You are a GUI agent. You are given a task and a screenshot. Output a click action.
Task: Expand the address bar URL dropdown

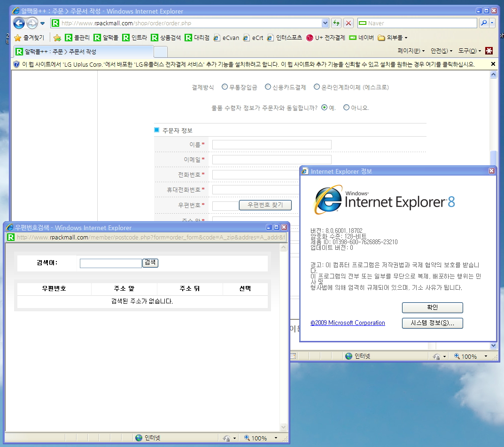pos(325,23)
